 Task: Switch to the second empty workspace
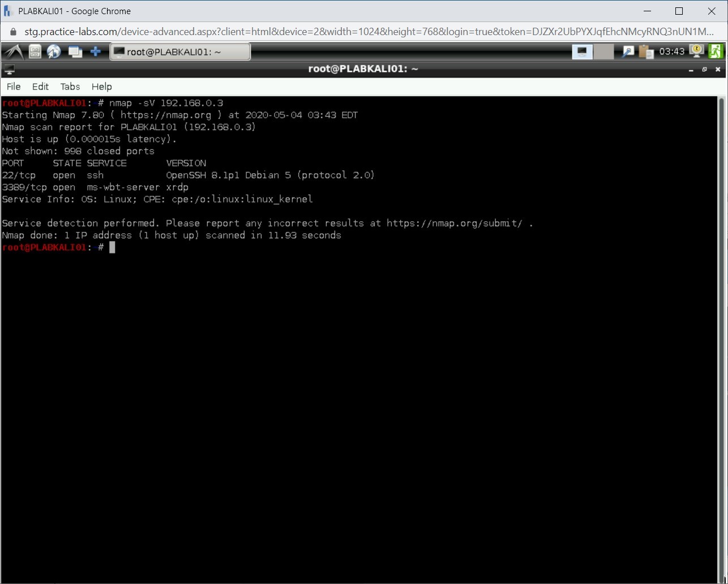point(603,52)
